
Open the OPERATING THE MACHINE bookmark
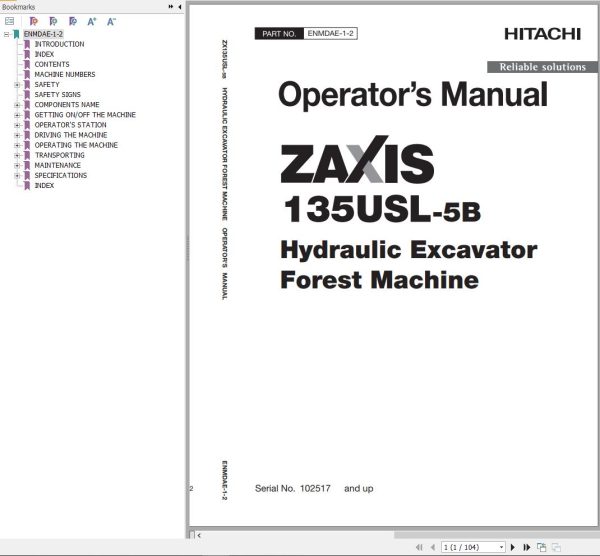pos(76,145)
